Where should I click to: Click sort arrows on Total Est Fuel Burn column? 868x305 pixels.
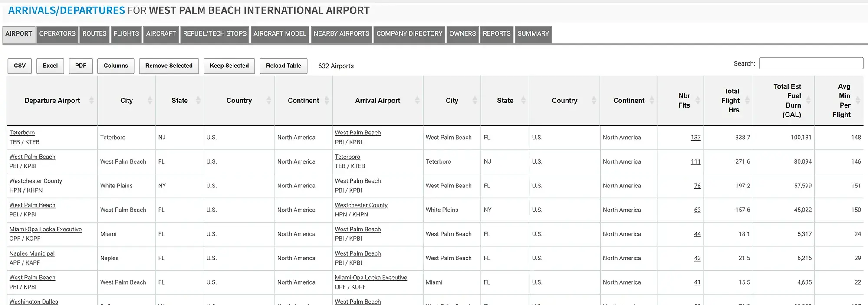[x=809, y=101]
